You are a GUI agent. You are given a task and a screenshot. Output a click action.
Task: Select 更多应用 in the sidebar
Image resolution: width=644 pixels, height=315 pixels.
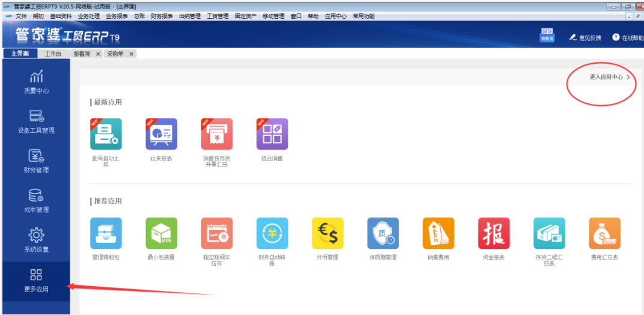[36, 281]
